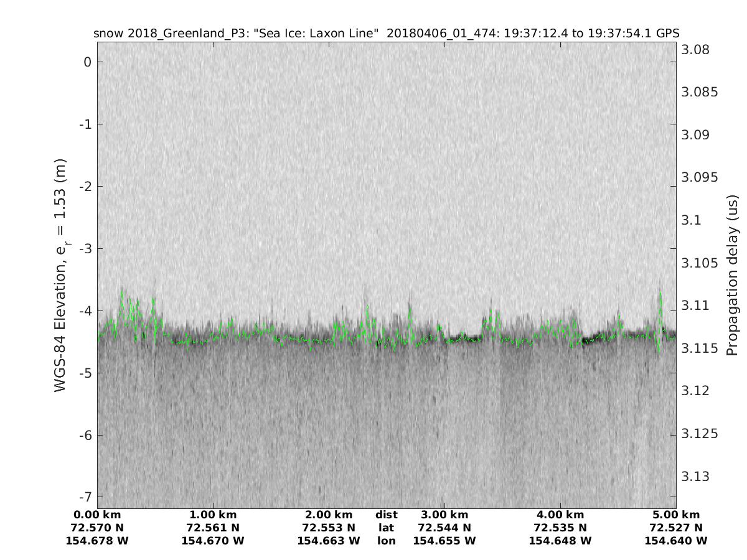Click the 3.13 propagation delay tick
This screenshot has height=560, width=747.
point(695,477)
